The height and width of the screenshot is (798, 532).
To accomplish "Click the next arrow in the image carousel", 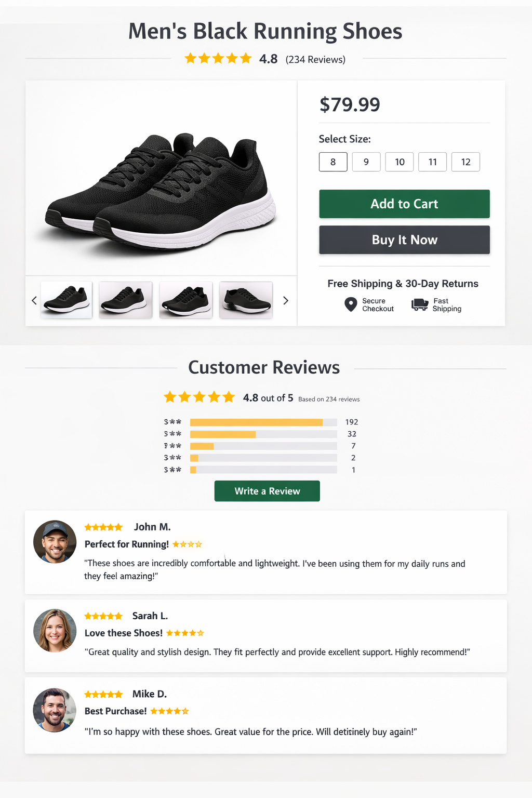I will point(285,300).
